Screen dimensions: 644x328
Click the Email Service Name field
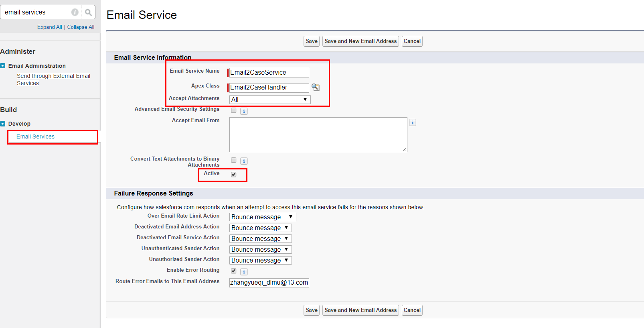point(269,73)
